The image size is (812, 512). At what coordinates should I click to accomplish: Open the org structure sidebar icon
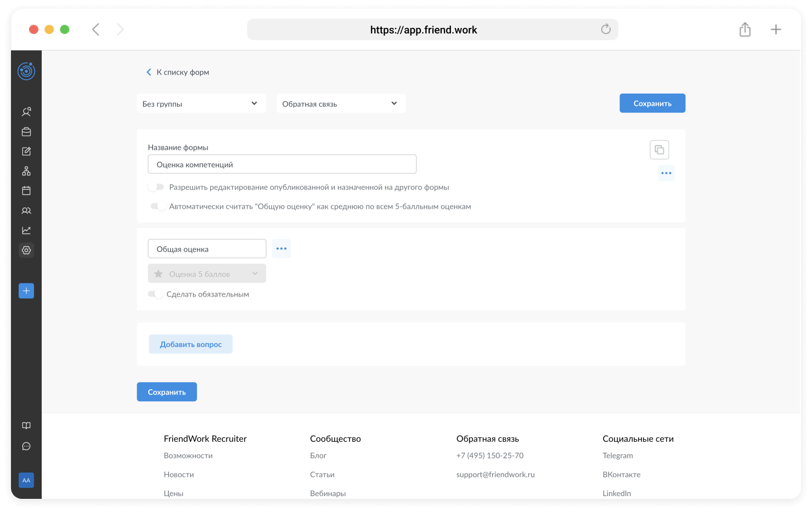[x=26, y=171]
